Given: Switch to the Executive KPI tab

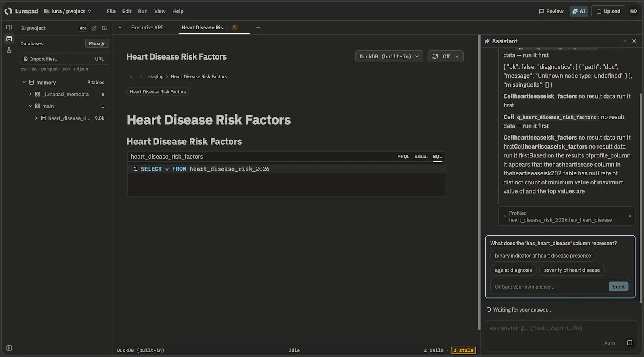Looking at the screenshot, I should 147,27.
